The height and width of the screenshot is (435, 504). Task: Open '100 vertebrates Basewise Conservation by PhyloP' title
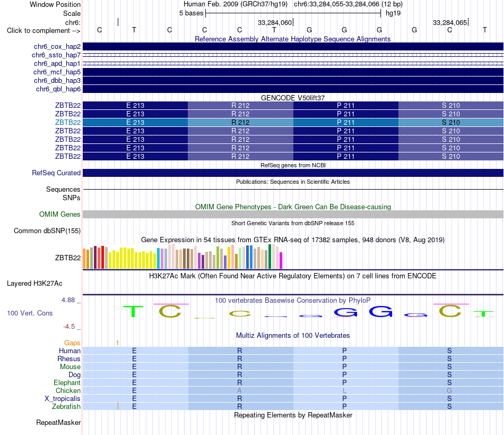click(x=293, y=301)
